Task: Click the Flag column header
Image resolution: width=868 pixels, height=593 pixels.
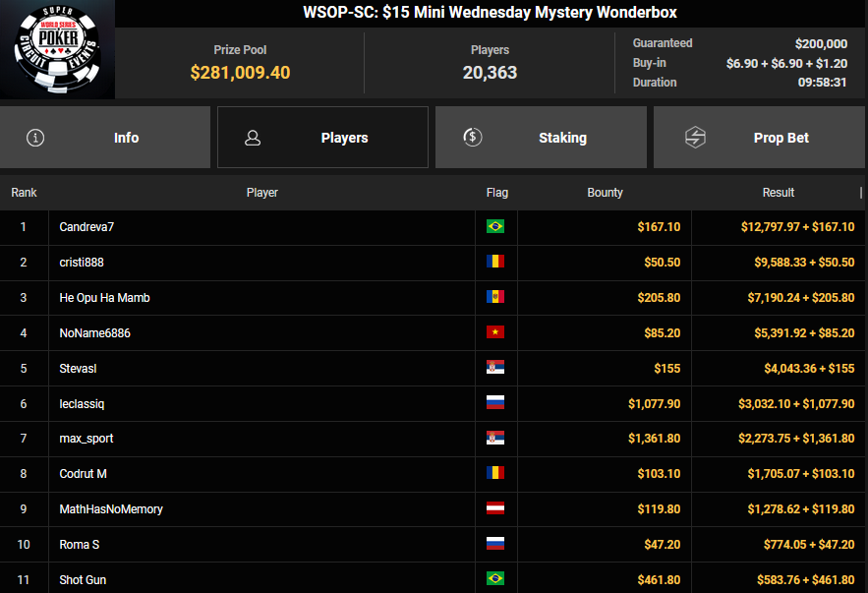Action: click(496, 193)
